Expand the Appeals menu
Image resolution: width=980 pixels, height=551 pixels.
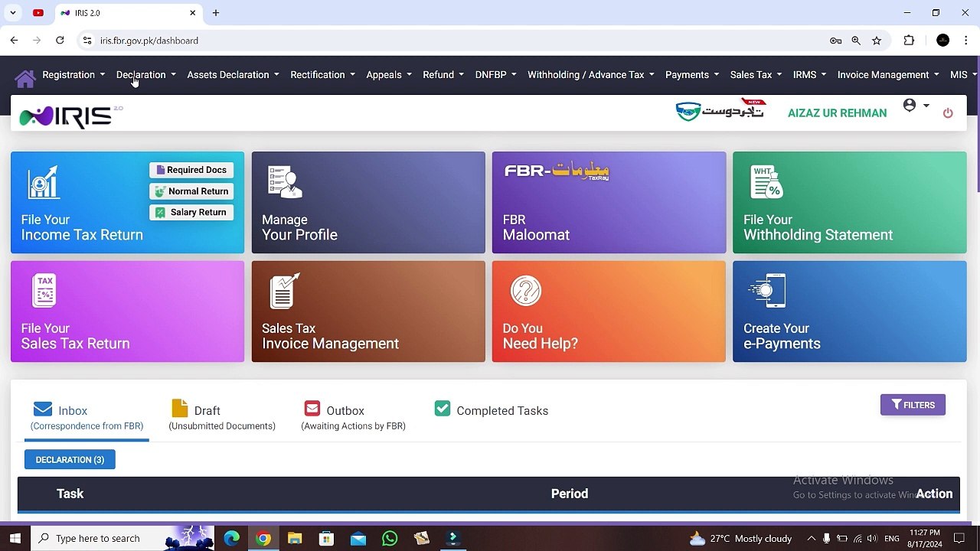(389, 75)
